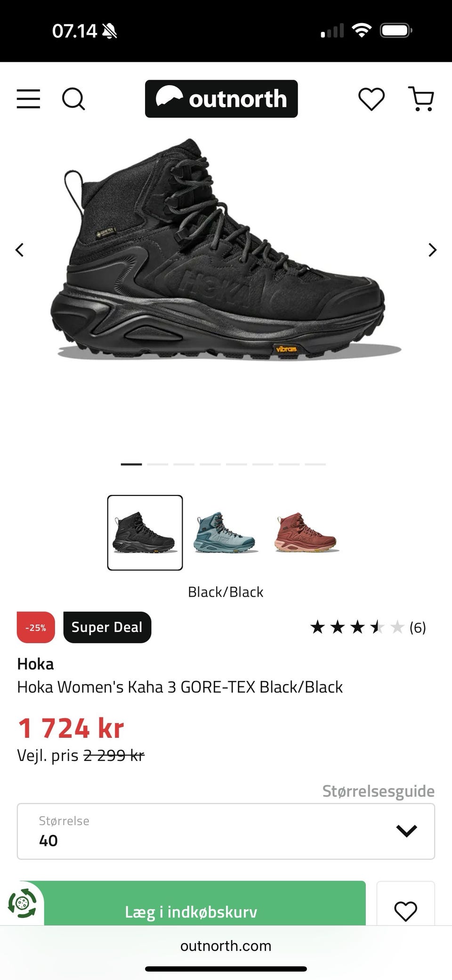Jump to last image carousel indicator
This screenshot has width=452, height=980.
pyautogui.click(x=315, y=464)
